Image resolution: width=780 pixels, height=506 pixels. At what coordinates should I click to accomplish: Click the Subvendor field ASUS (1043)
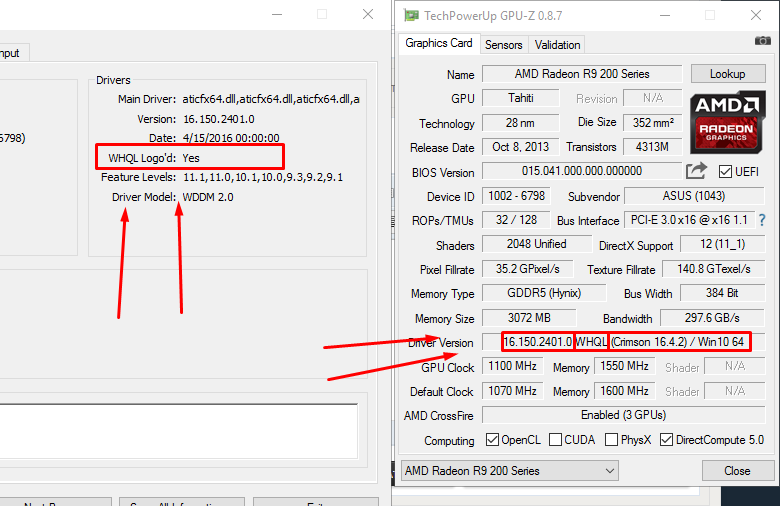click(694, 196)
